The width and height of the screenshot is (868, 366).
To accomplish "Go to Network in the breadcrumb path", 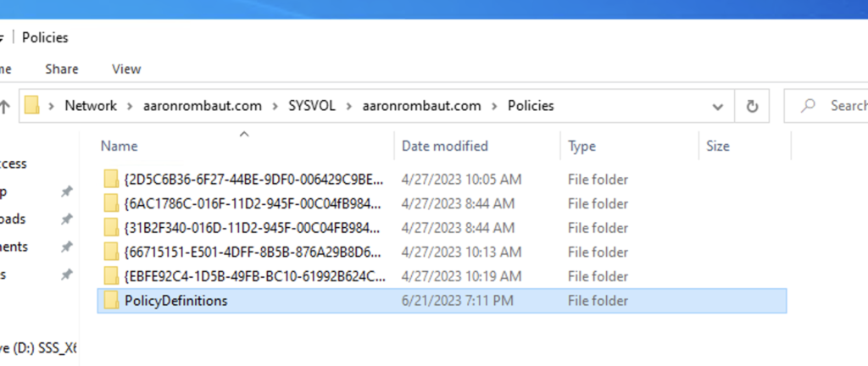I will click(x=91, y=106).
